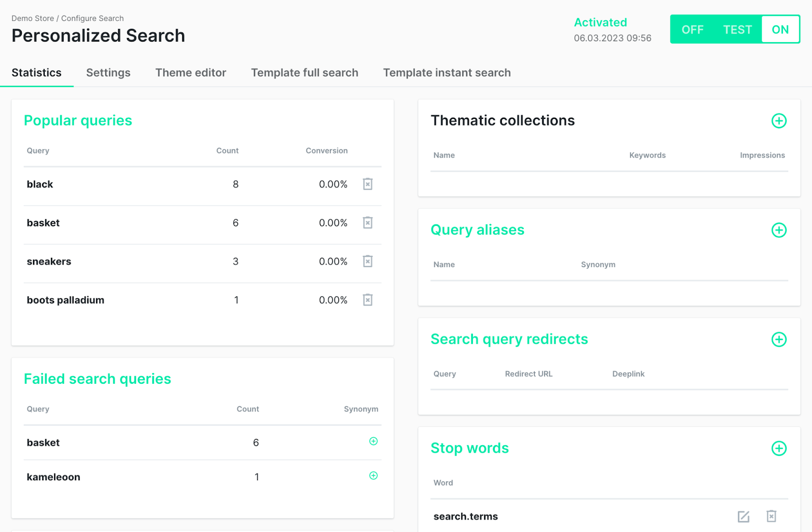Delete the 'basket' popular query row
This screenshot has width=812, height=532.
367,222
